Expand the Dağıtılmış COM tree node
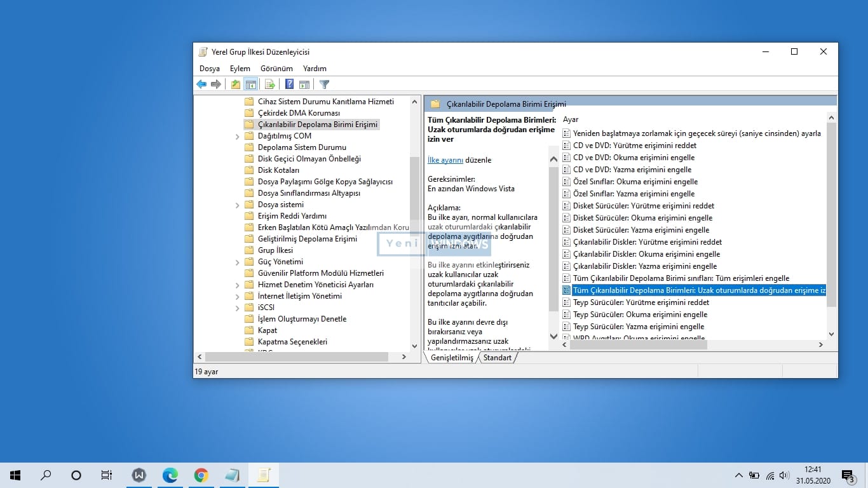This screenshot has width=868, height=488. coord(237,136)
